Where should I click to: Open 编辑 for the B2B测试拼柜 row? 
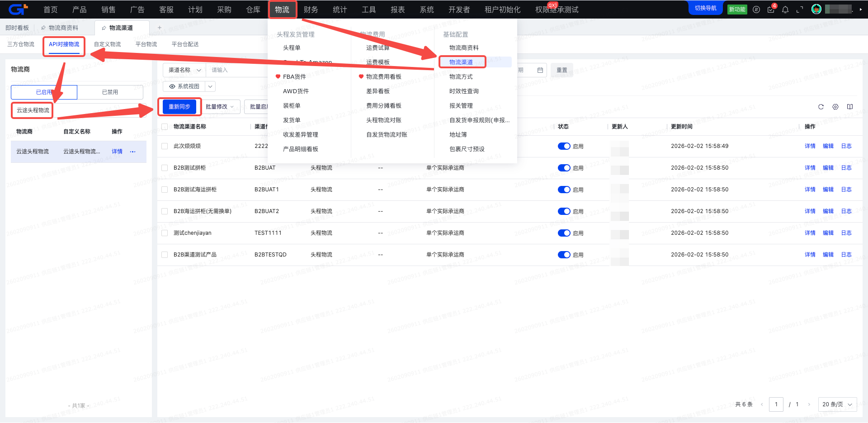coord(828,168)
